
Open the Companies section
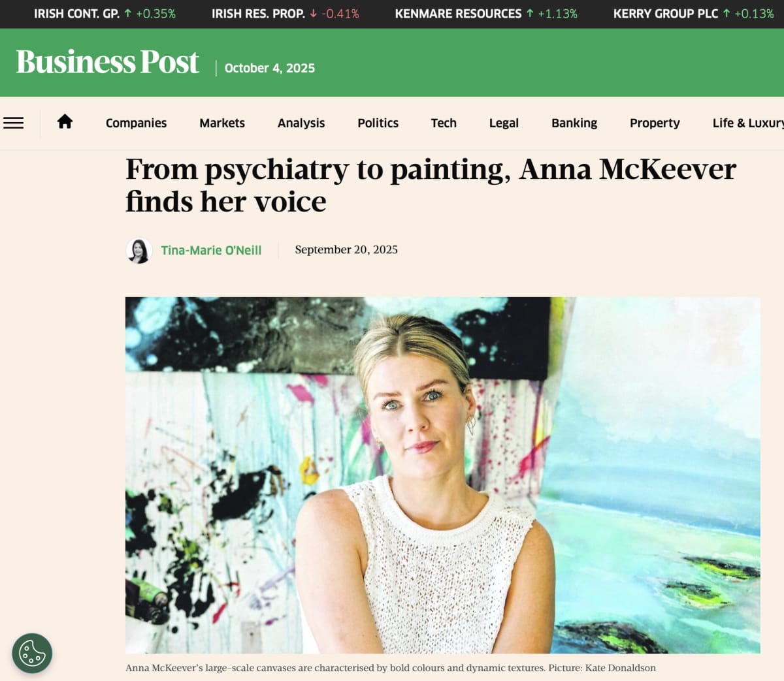(136, 123)
